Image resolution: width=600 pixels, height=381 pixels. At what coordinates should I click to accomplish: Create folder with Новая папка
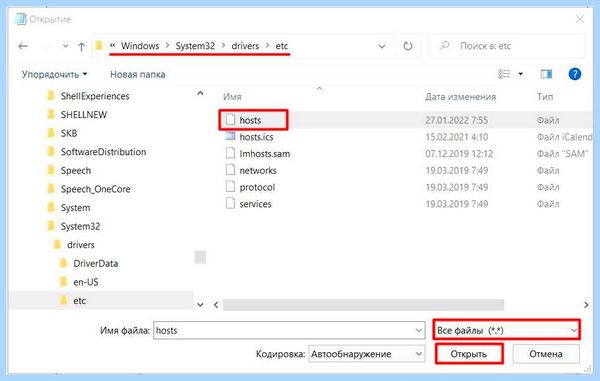click(x=138, y=74)
